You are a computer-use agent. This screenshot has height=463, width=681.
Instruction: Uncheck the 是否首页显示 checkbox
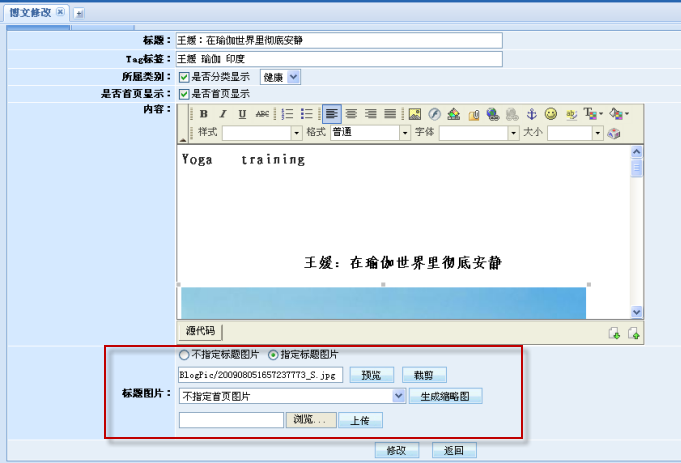(x=184, y=94)
